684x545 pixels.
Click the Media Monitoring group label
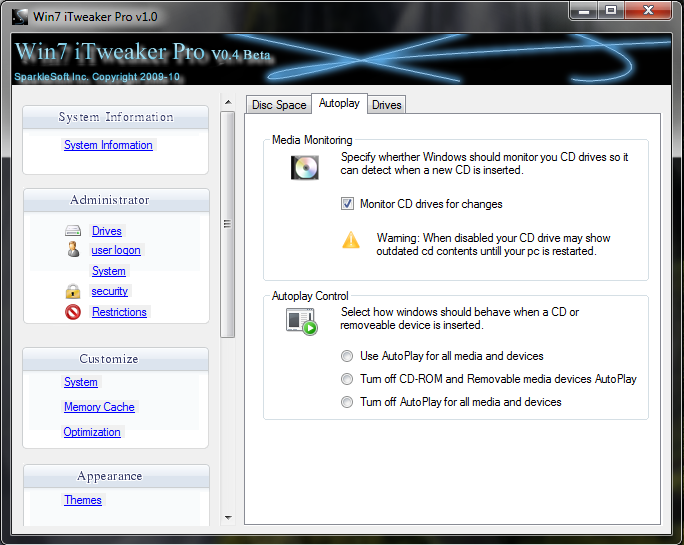click(312, 140)
